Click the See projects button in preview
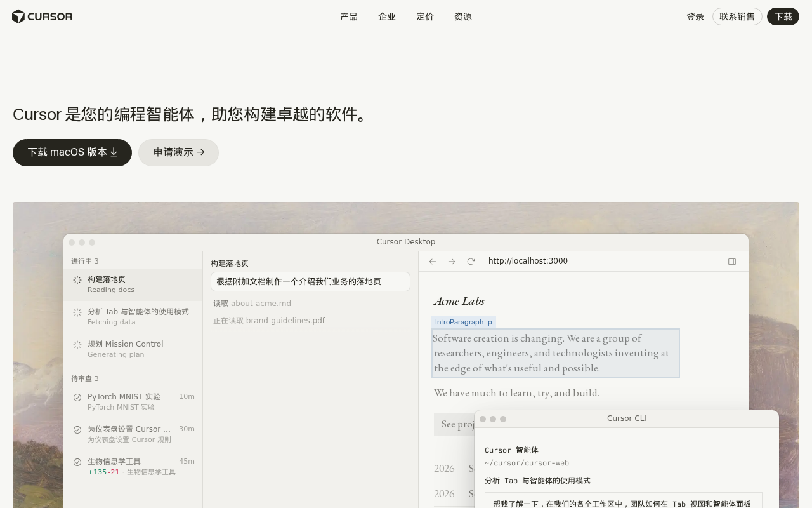 coord(455,424)
